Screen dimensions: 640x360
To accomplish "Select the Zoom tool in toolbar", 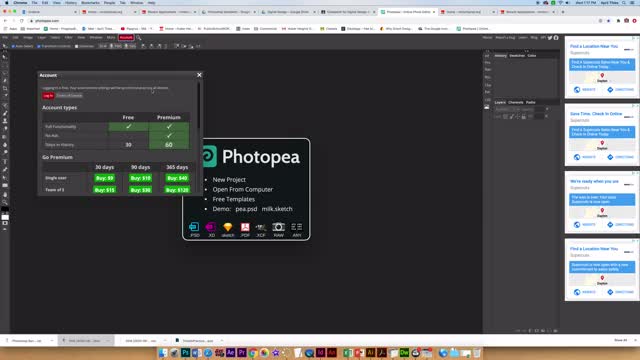I will pyautogui.click(x=5, y=202).
